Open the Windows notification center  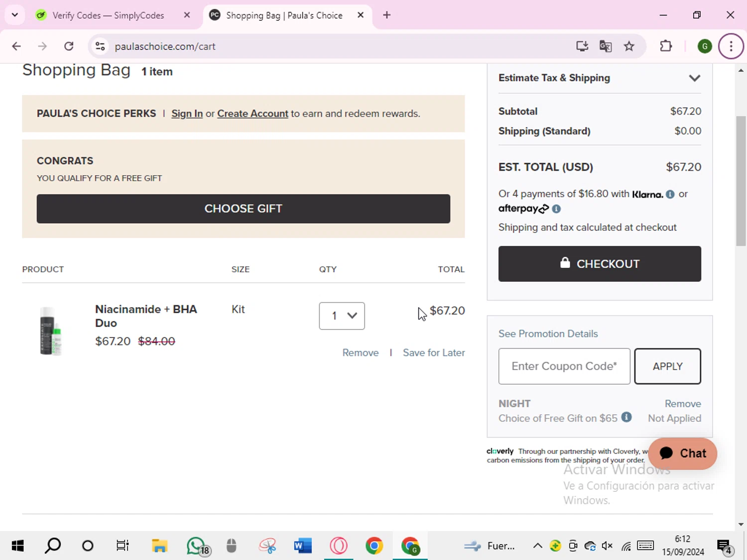click(725, 546)
